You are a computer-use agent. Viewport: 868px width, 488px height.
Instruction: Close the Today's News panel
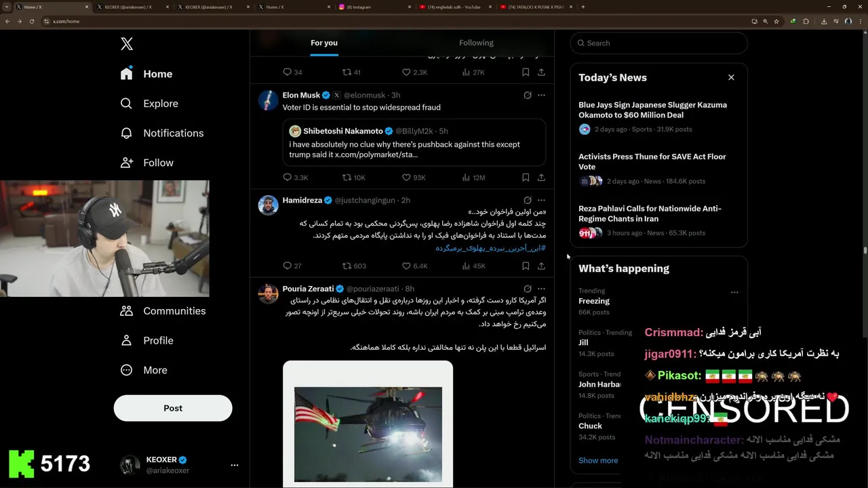click(731, 77)
